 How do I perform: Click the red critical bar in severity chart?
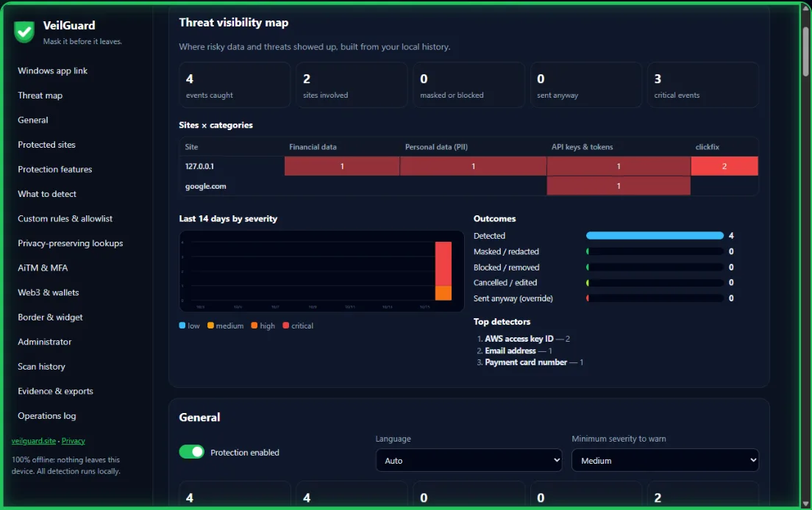[x=444, y=264]
